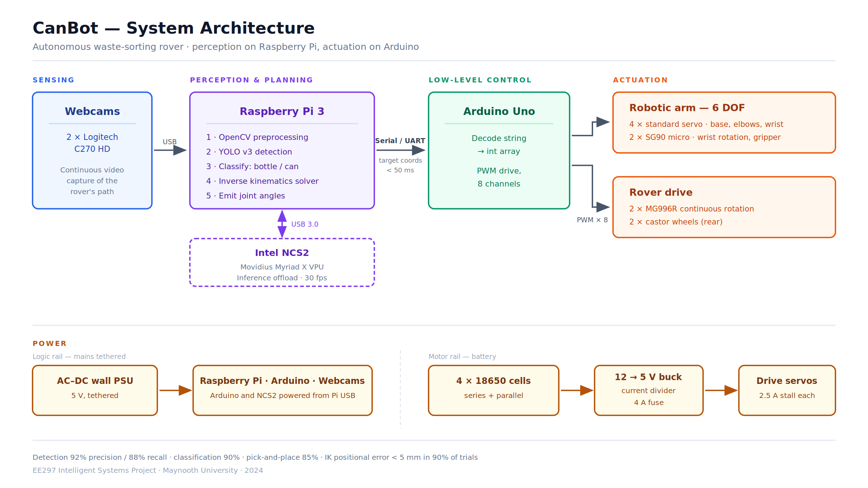The height and width of the screenshot is (488, 868).
Task: Click '2 × MG996R continuous rotation' line
Action: (x=692, y=209)
